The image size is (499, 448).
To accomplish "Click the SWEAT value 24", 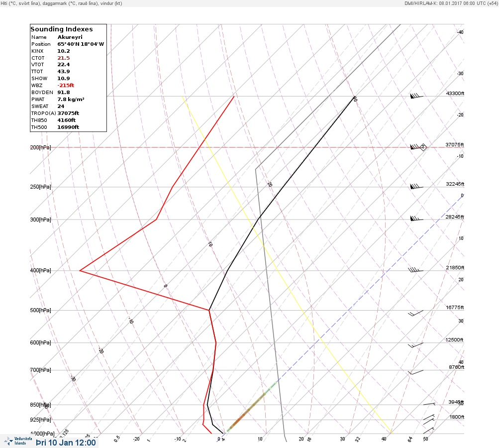I will pos(61,107).
